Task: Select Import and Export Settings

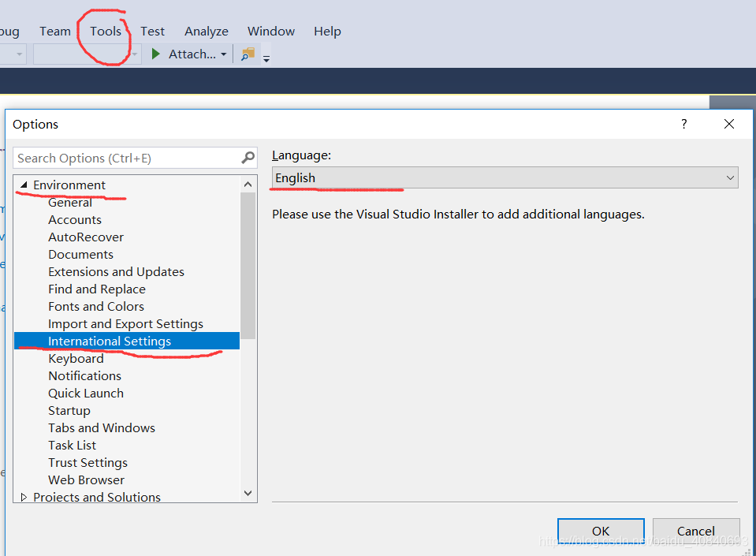Action: 125,324
